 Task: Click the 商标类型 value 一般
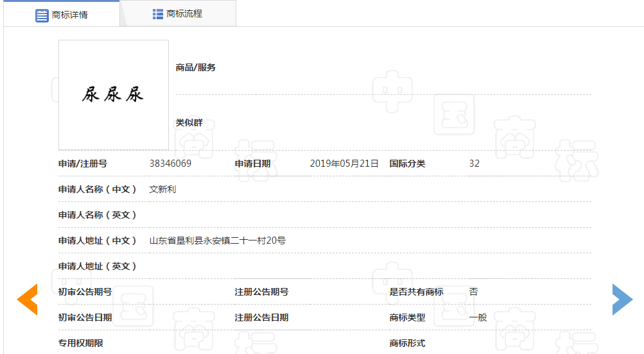click(478, 317)
